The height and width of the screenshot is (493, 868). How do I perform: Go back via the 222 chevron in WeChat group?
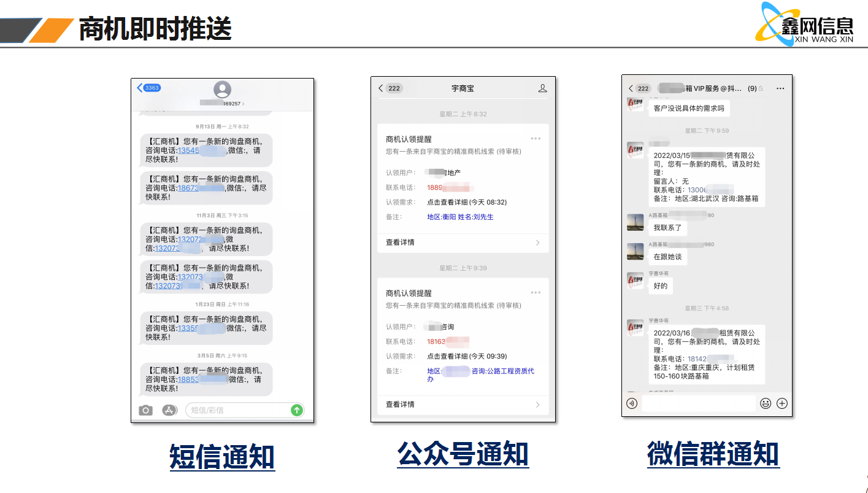(x=631, y=88)
